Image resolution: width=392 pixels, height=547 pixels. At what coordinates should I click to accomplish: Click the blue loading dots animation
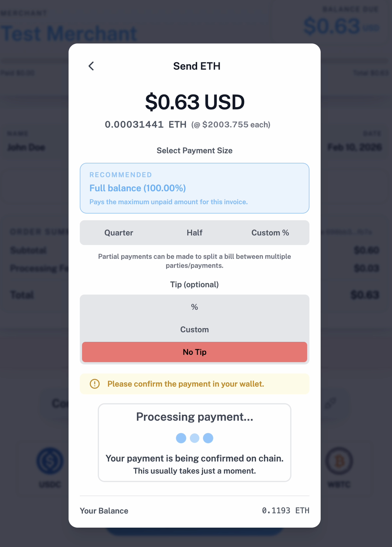[x=194, y=438]
